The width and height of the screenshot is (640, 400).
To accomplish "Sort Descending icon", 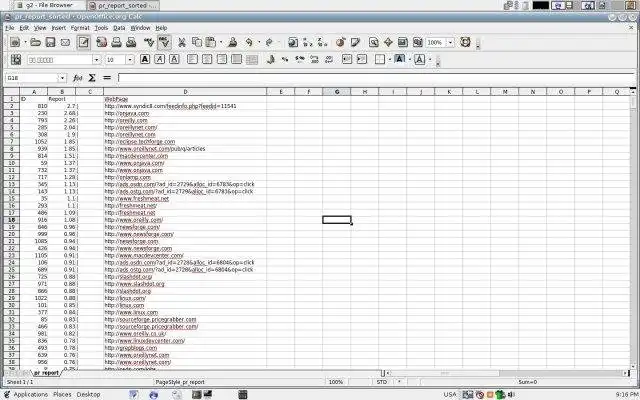I will click(x=322, y=42).
